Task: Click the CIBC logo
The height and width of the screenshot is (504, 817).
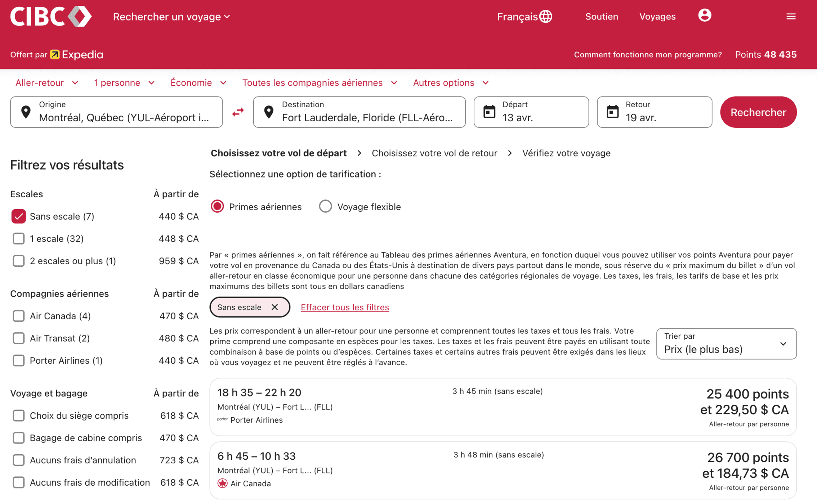Action: coord(51,17)
